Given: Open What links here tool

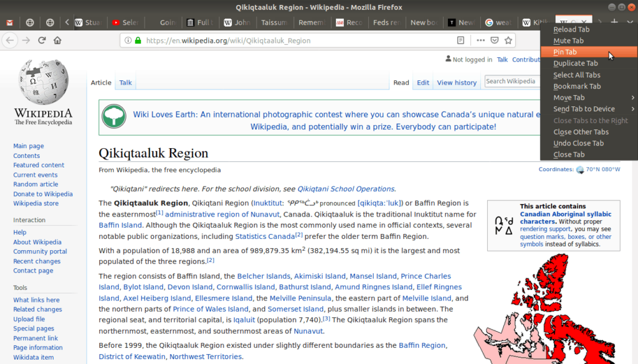Looking at the screenshot, I should [x=36, y=300].
